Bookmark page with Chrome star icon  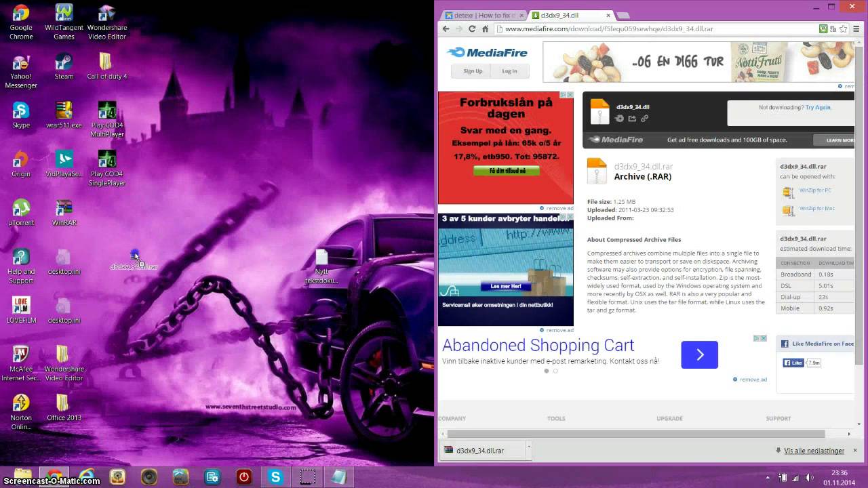(844, 29)
